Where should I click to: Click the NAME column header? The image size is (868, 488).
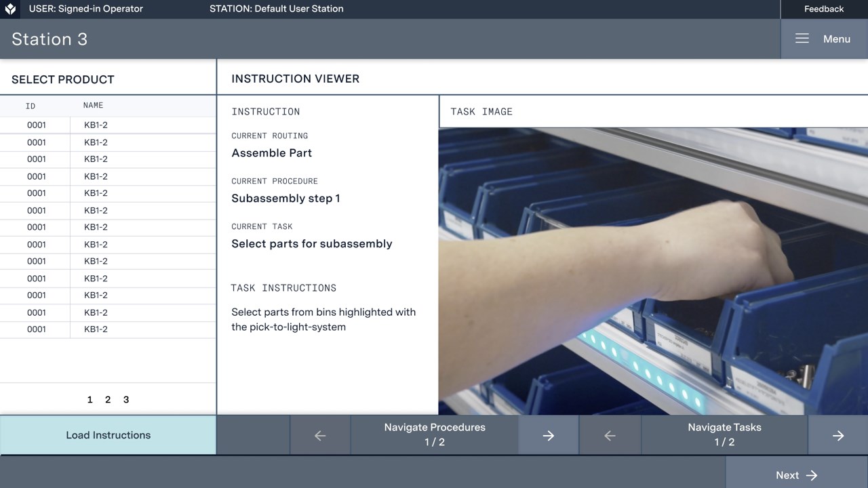(94, 105)
